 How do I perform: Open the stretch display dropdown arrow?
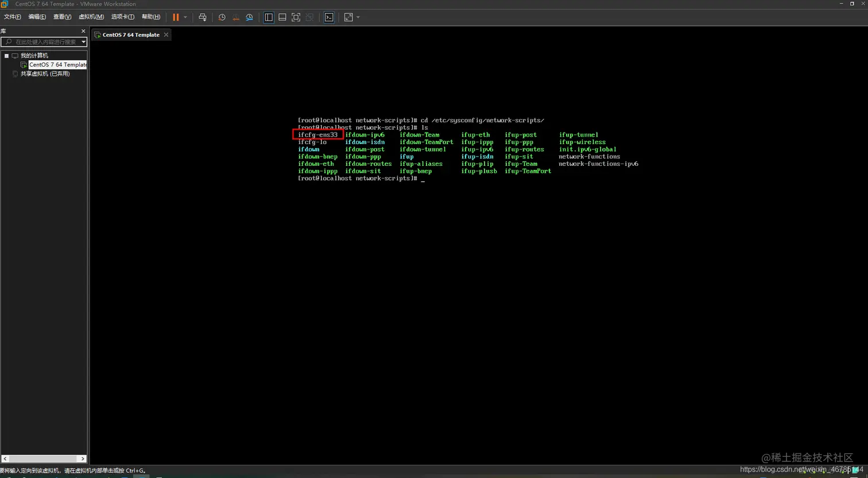pyautogui.click(x=358, y=17)
